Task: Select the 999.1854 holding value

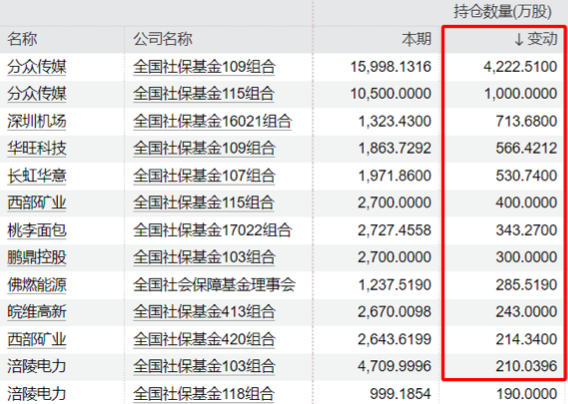Action: 401,393
